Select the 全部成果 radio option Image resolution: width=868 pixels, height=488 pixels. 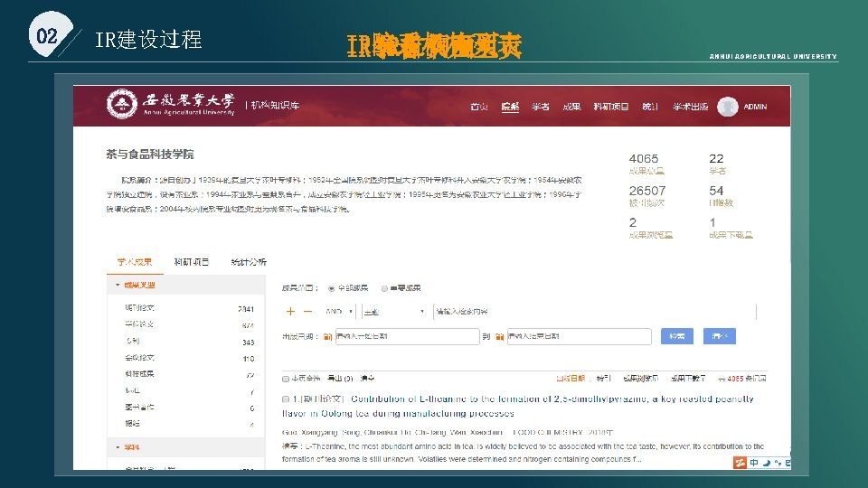pyautogui.click(x=331, y=288)
